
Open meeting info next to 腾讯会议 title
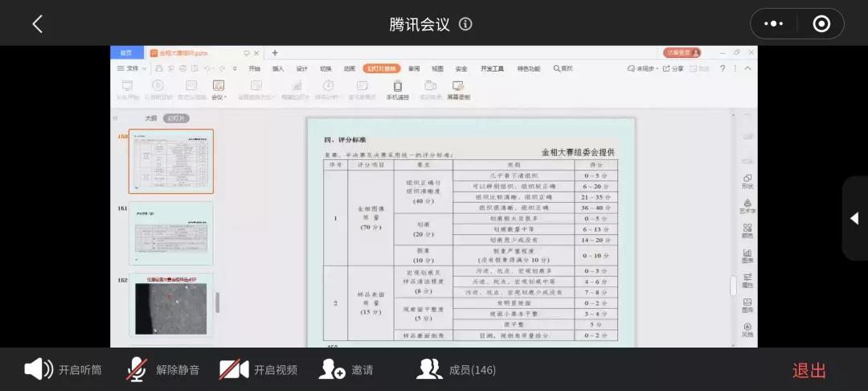click(x=465, y=24)
